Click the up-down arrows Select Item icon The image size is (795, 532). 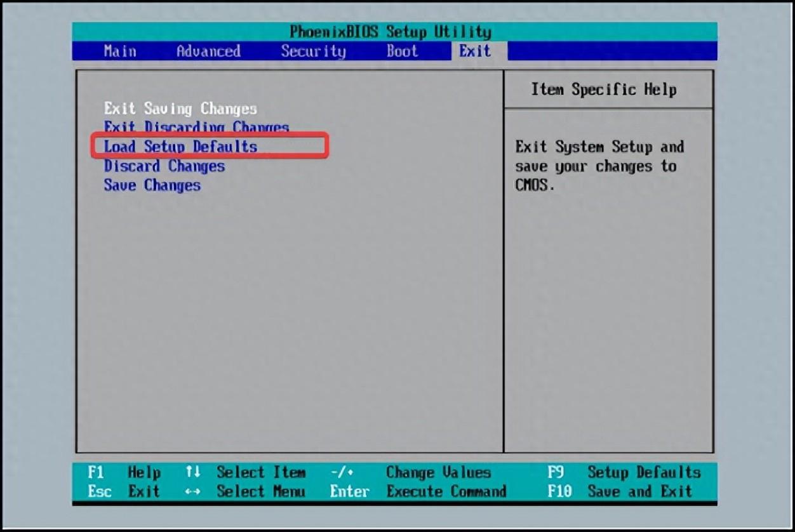coord(193,472)
